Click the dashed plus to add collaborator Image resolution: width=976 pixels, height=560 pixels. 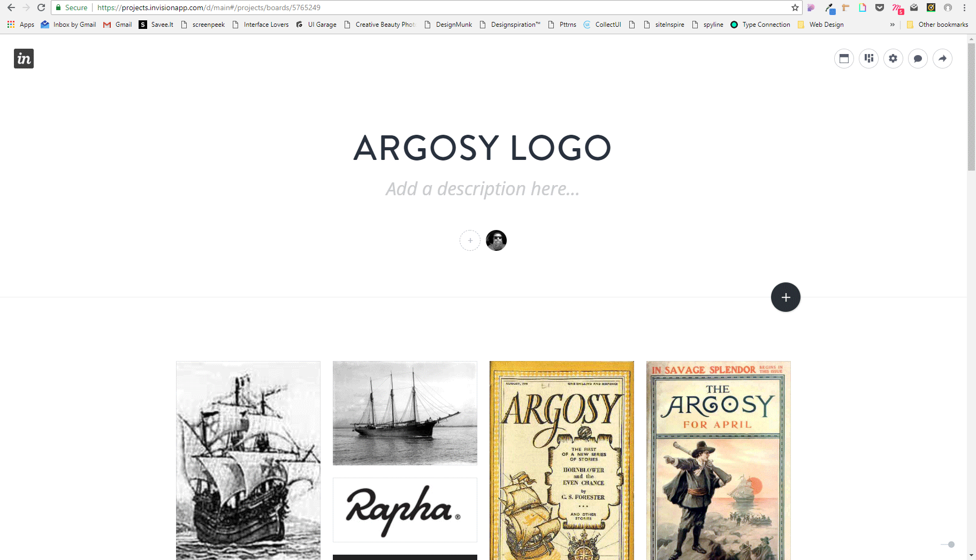tap(470, 241)
